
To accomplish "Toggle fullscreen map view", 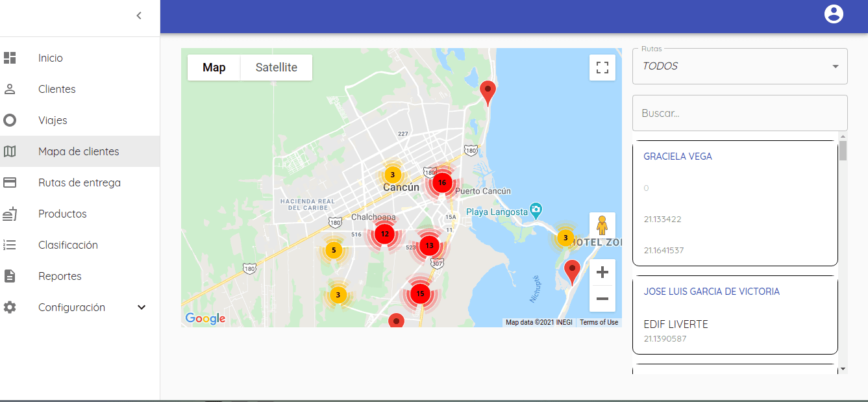I will 602,68.
